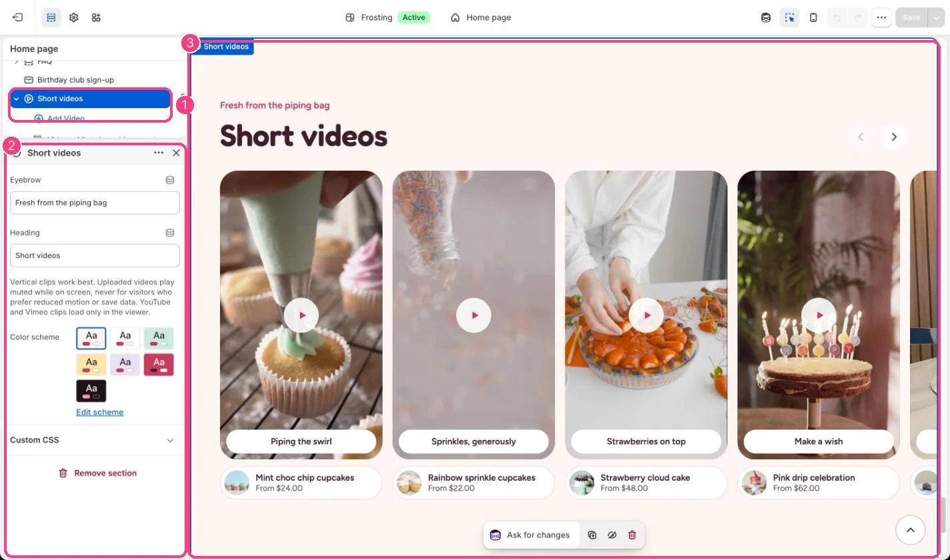Select the yellow color scheme swatch
This screenshot has width=950, height=560.
coord(91,365)
